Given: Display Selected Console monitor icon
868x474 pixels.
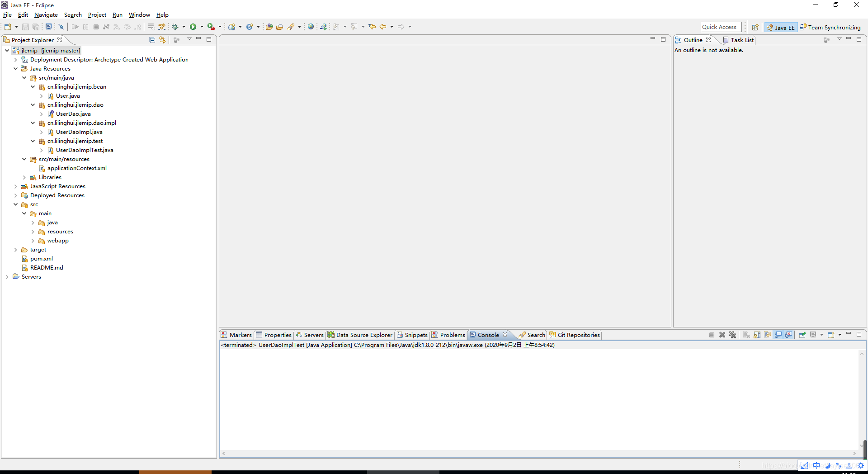Looking at the screenshot, I should pyautogui.click(x=813, y=335).
